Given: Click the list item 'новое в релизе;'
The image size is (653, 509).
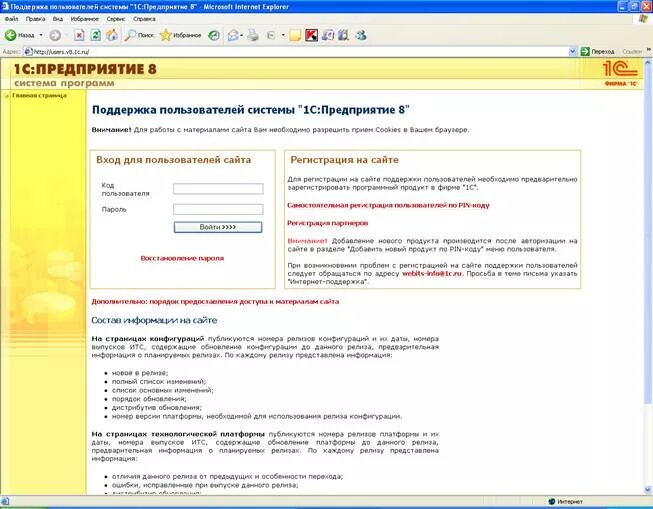Looking at the screenshot, I should 140,373.
